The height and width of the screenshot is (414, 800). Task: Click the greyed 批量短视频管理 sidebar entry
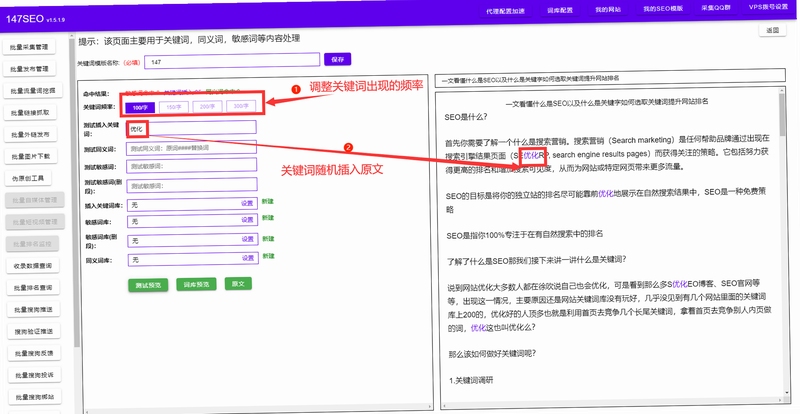[x=35, y=222]
